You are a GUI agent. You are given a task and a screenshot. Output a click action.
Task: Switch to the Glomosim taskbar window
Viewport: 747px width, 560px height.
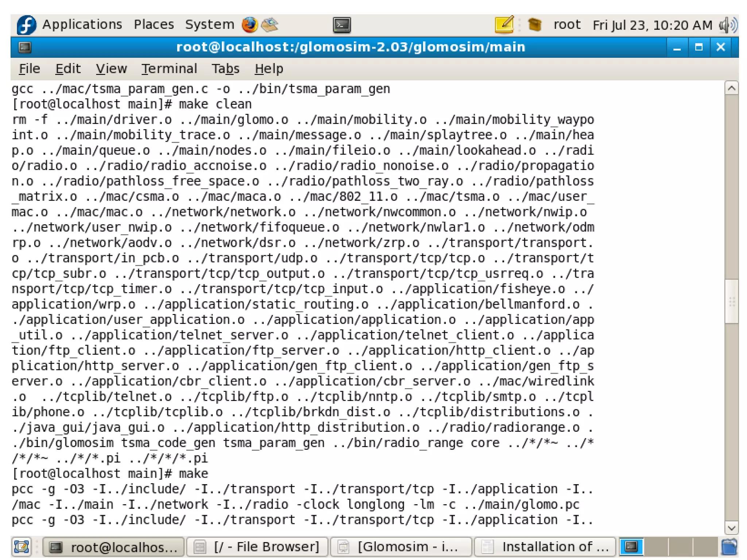click(400, 547)
